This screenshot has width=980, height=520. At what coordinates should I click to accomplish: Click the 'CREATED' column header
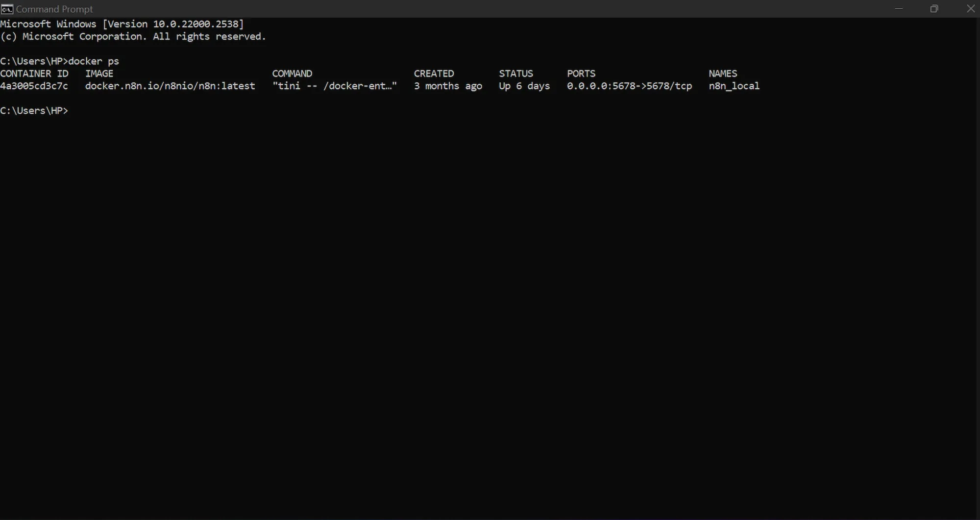pyautogui.click(x=434, y=74)
